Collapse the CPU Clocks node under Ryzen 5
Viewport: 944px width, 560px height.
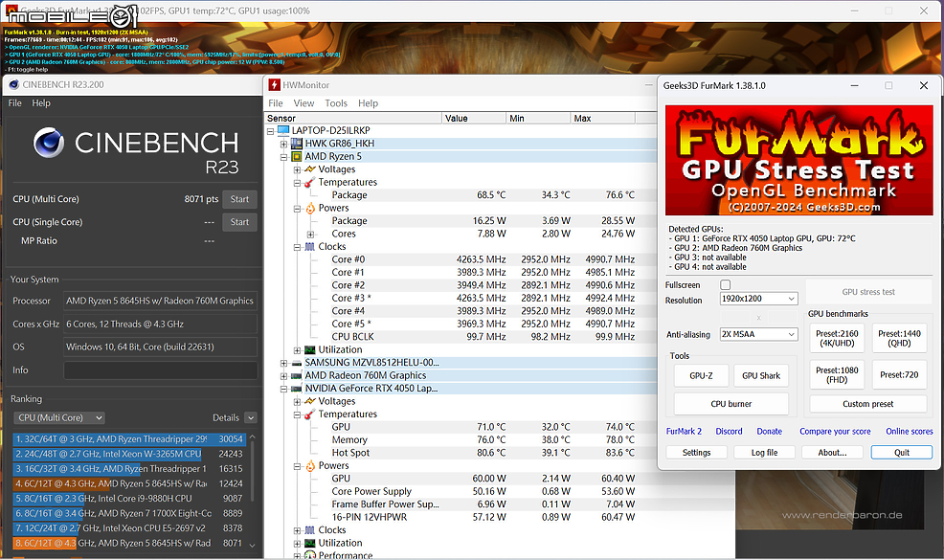(297, 247)
